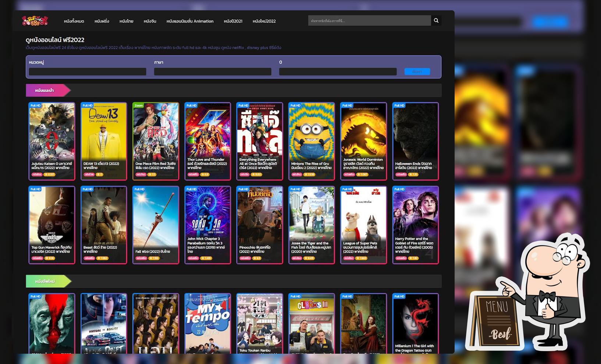The height and width of the screenshot is (364, 601).
Task: Click Full HD badge on Jujutsu Kaisen card
Action: 35,106
